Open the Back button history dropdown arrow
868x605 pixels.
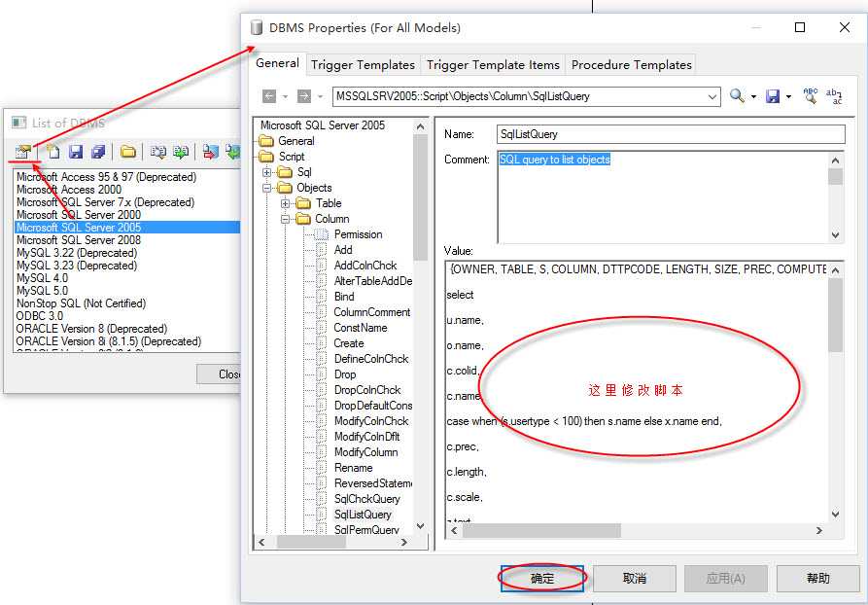[285, 97]
